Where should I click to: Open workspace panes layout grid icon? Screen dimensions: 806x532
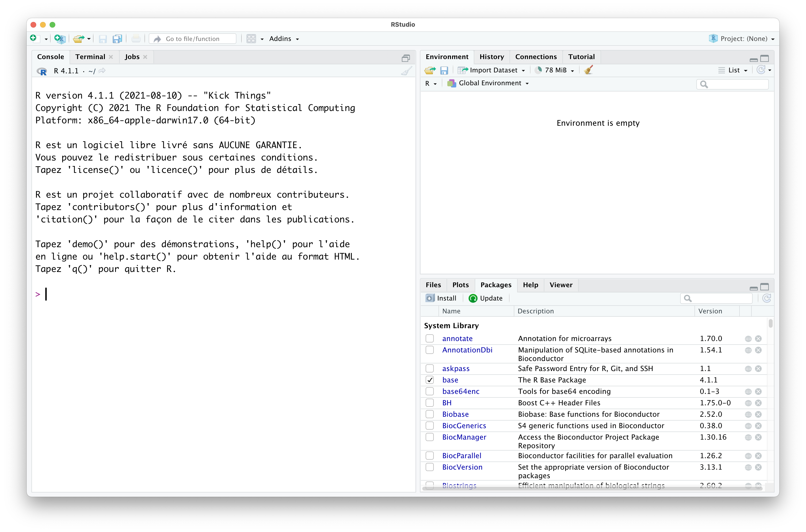pyautogui.click(x=251, y=39)
